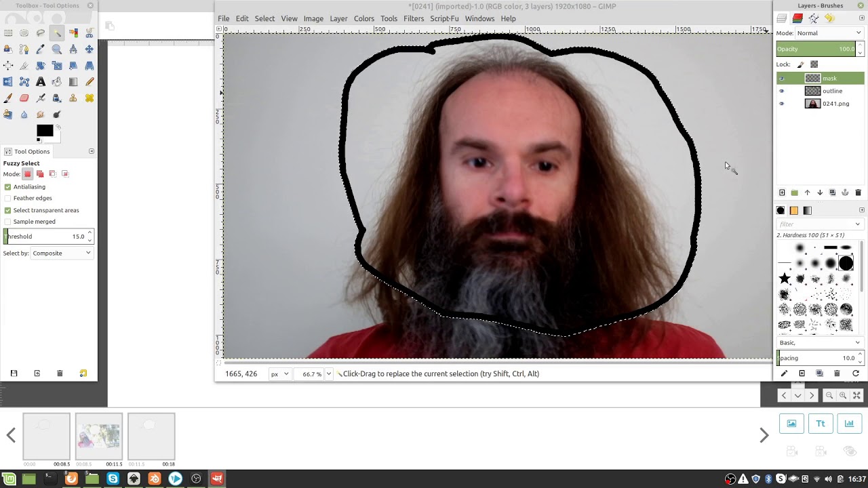Image resolution: width=868 pixels, height=488 pixels.
Task: Select the Flip tool
Action: coord(8,81)
